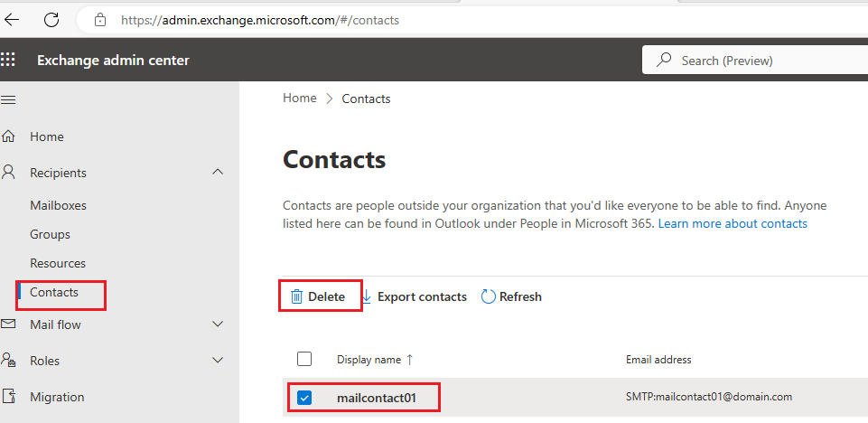Click SMTP:mailcontact01@domain.com email cell
868x423 pixels.
[x=708, y=397]
